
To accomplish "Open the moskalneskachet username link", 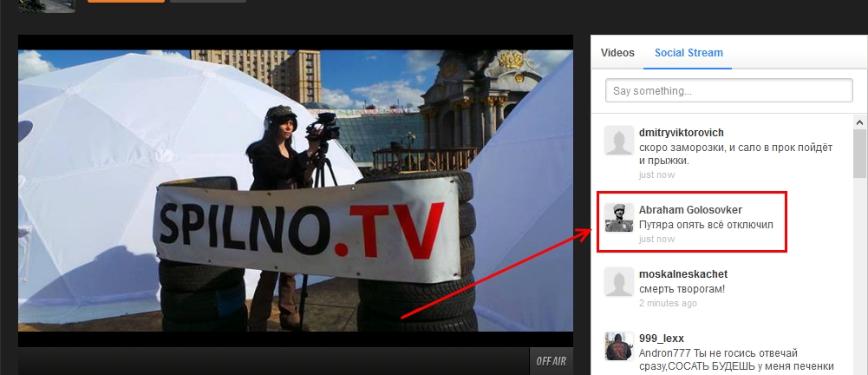I will 683,274.
